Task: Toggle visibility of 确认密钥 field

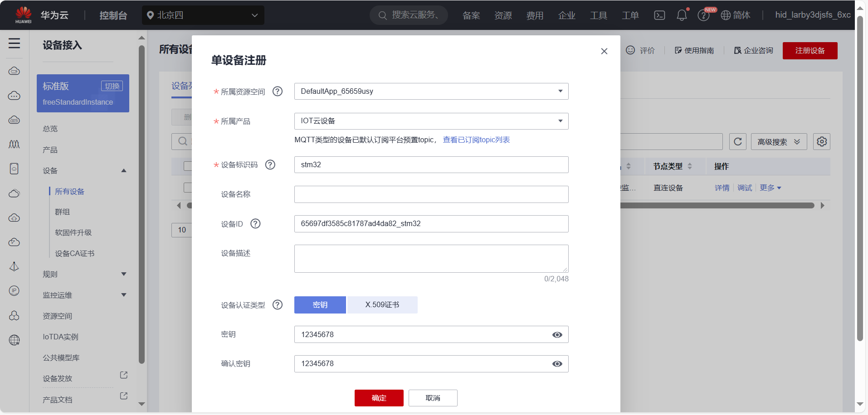Action: pos(557,364)
